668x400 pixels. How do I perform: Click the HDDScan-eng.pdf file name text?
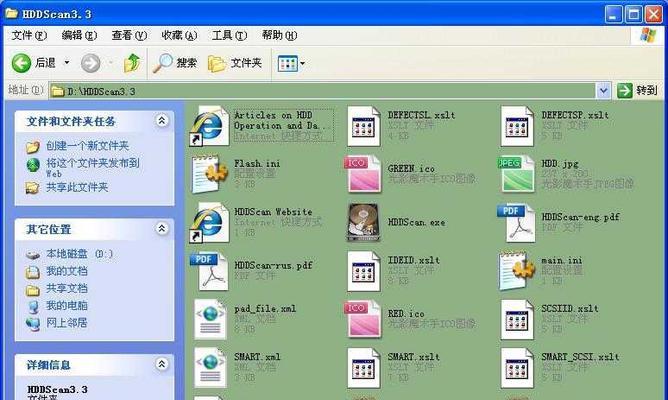(x=580, y=217)
